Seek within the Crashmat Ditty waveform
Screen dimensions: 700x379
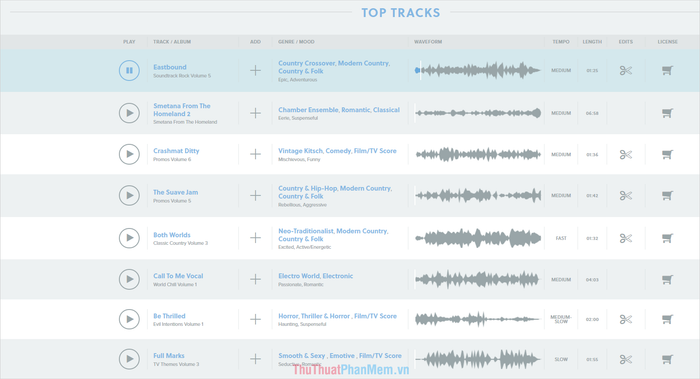pos(478,154)
